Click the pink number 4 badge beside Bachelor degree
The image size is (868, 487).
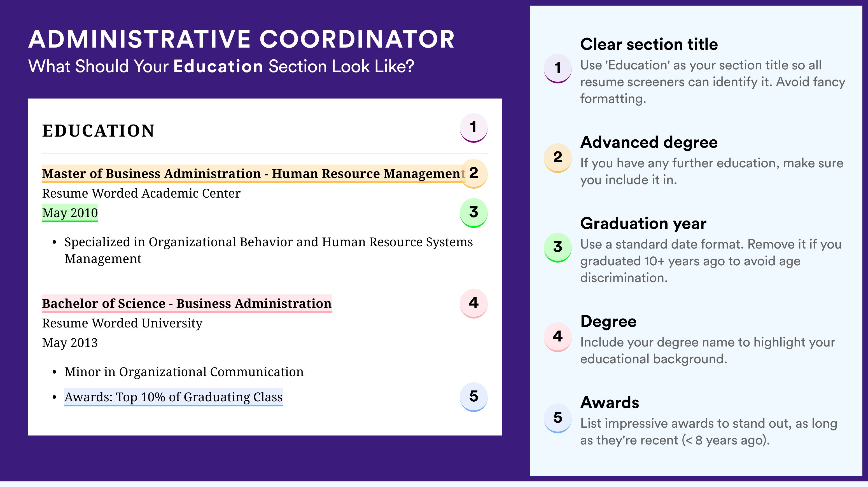pyautogui.click(x=473, y=303)
